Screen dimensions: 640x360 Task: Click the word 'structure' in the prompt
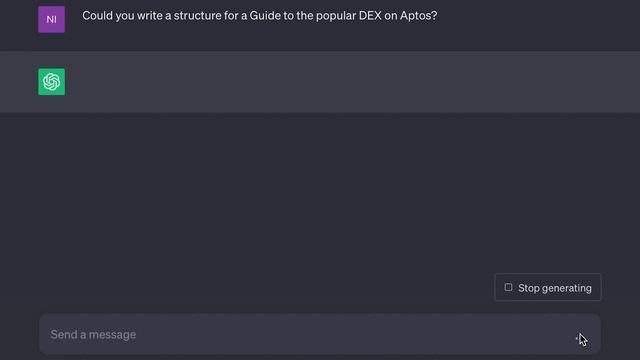pos(198,16)
